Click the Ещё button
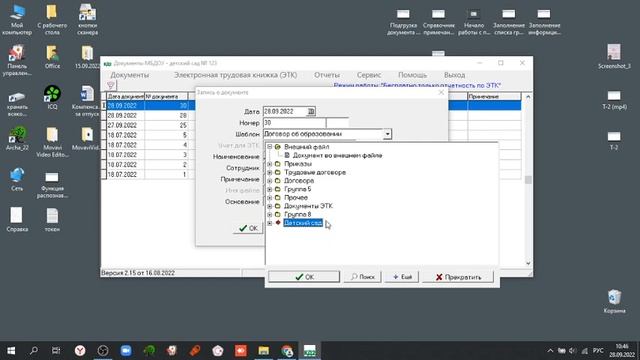Image resolution: width=640 pixels, height=360 pixels. 402,277
